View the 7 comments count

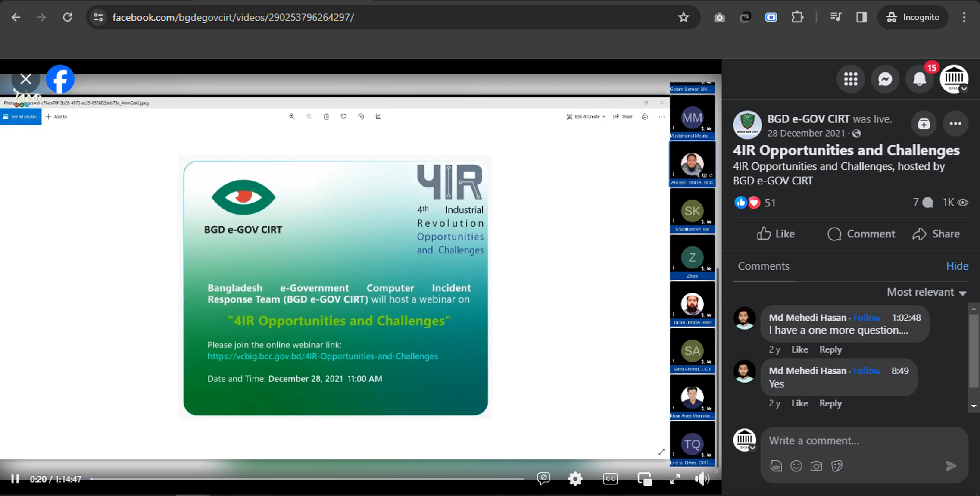click(923, 203)
